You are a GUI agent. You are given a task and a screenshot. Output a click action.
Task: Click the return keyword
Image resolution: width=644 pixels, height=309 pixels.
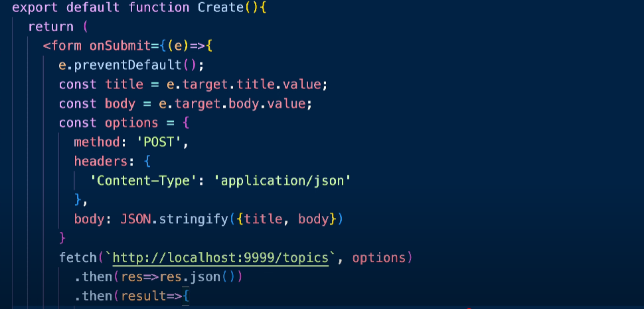coord(51,27)
